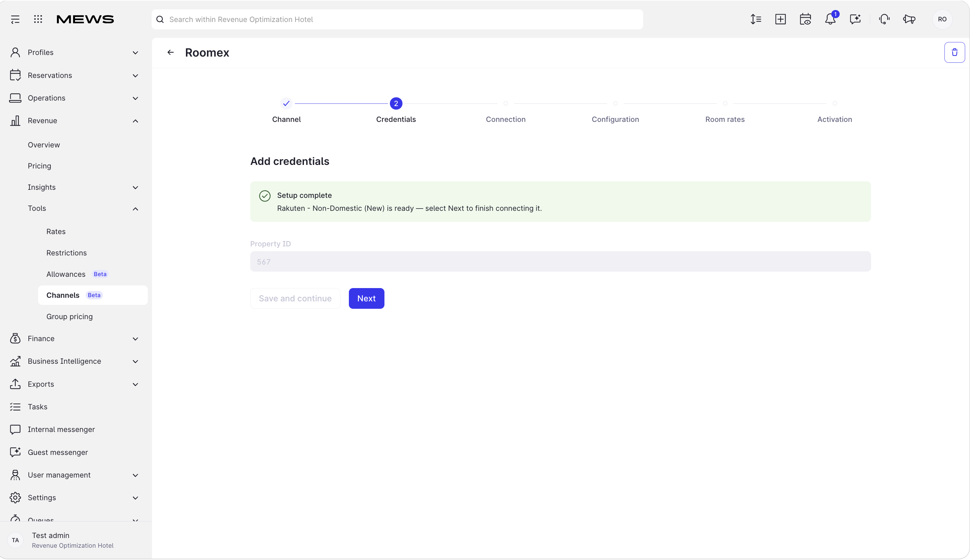
Task: Click the Property ID field
Action: 560,262
